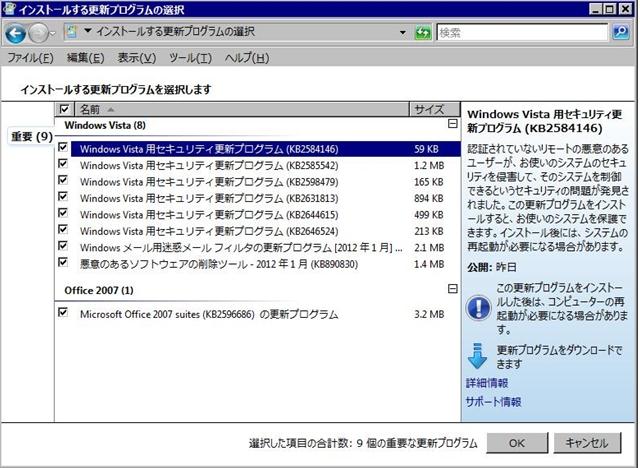Click the blue exclamation restart notice icon
The image size is (640, 468).
pyautogui.click(x=478, y=308)
